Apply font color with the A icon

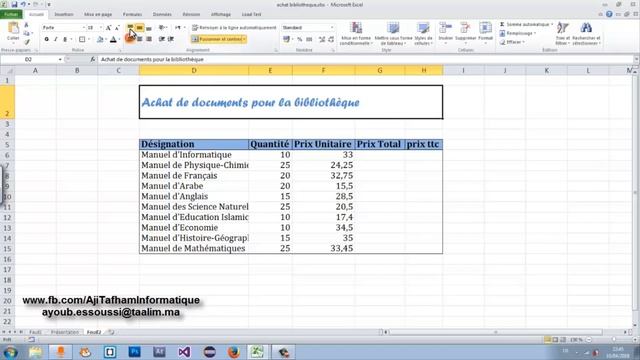[x=113, y=39]
